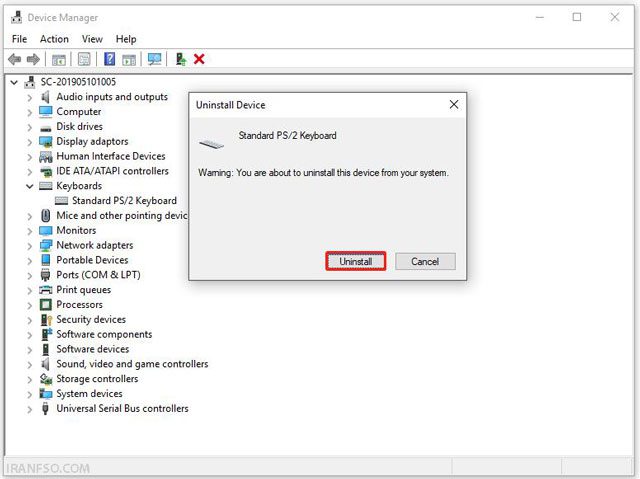640x479 pixels.
Task: Close the Uninstall Device dialog
Action: [x=454, y=104]
